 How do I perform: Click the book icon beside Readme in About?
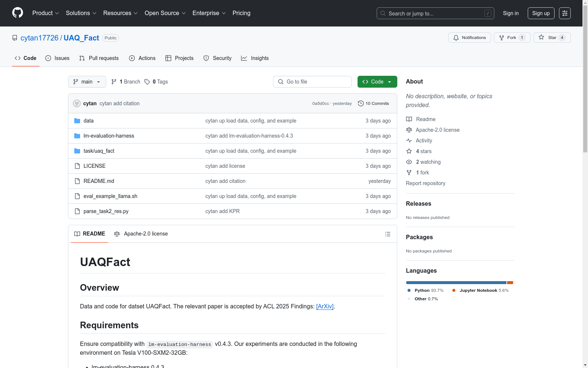coord(409,119)
